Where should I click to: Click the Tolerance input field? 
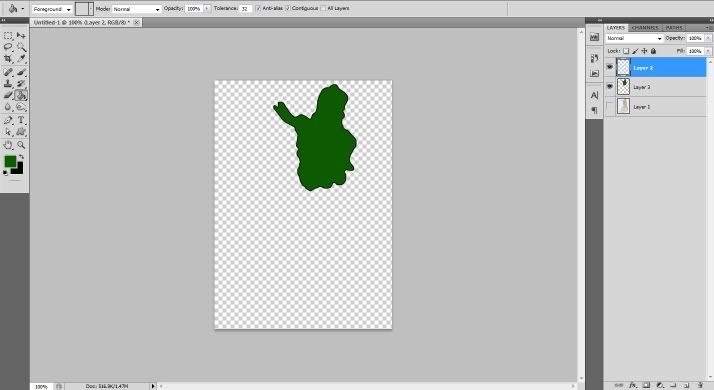coord(246,9)
